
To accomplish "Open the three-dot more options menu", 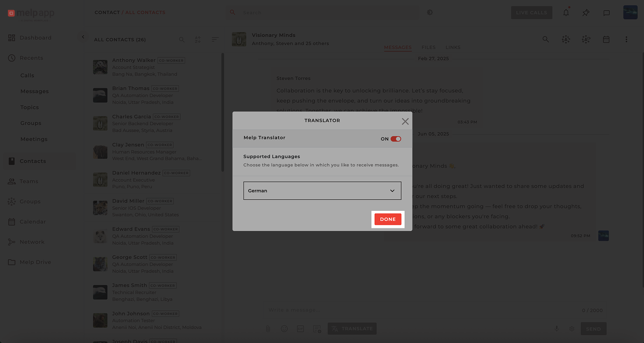I will (x=626, y=40).
